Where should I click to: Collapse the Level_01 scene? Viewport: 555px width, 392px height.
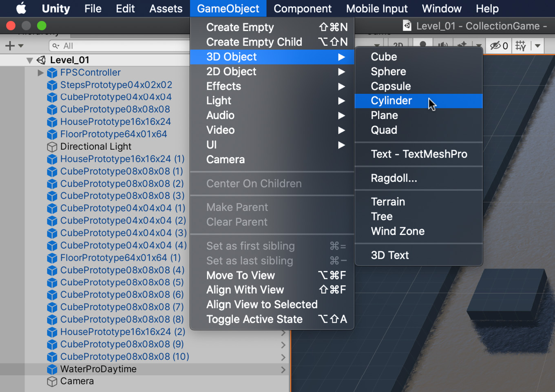tap(30, 60)
